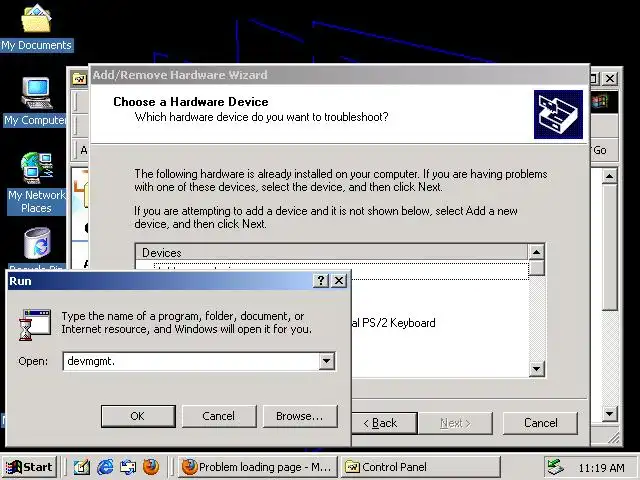Launch Show Desktop quick launch icon
Image resolution: width=640 pixels, height=480 pixels.
[82, 467]
